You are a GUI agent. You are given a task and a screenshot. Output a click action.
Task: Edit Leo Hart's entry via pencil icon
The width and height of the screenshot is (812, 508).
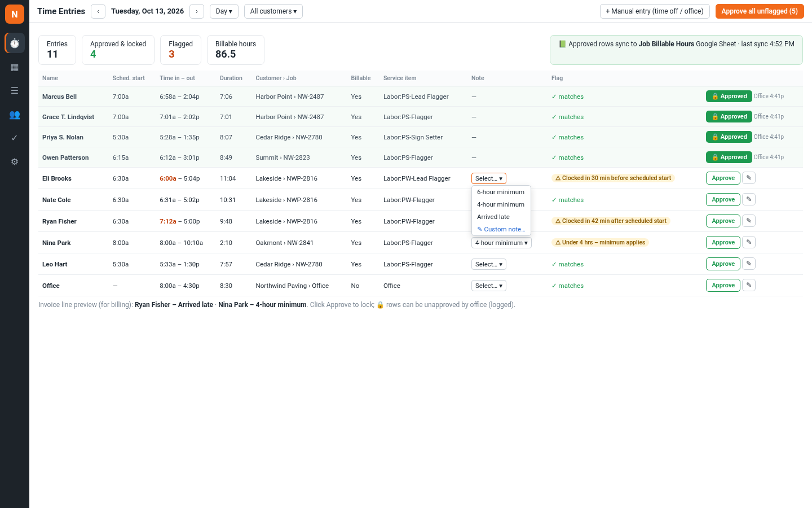[749, 264]
